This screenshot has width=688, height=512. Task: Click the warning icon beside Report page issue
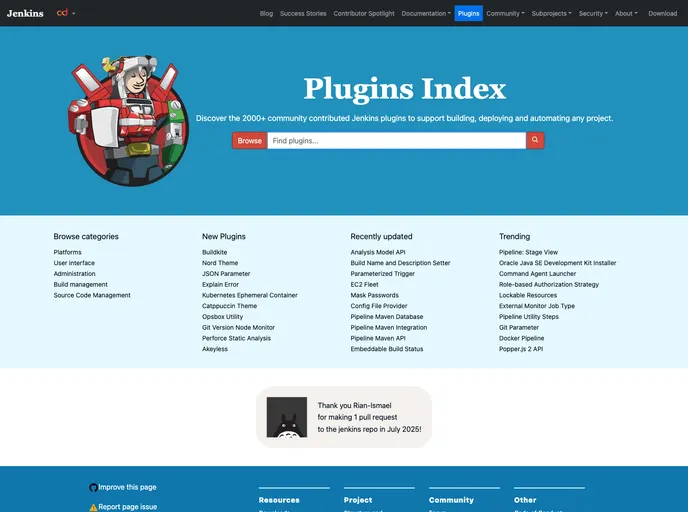[x=93, y=507]
